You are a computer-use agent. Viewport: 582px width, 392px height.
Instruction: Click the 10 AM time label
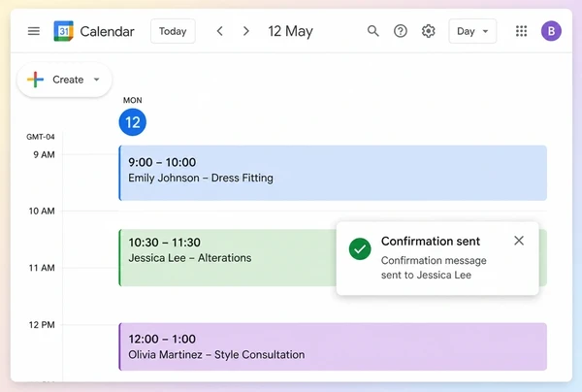[x=42, y=212]
